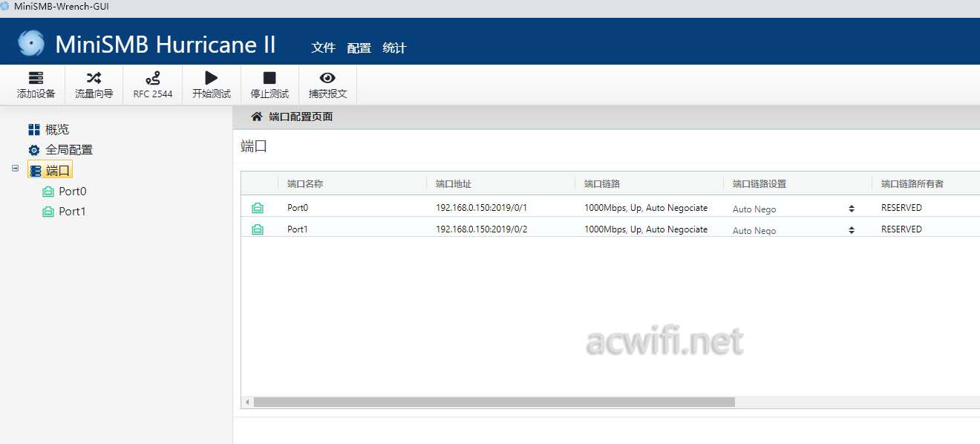Select Port1 in the sidebar tree
The height and width of the screenshot is (444, 980).
(x=73, y=211)
